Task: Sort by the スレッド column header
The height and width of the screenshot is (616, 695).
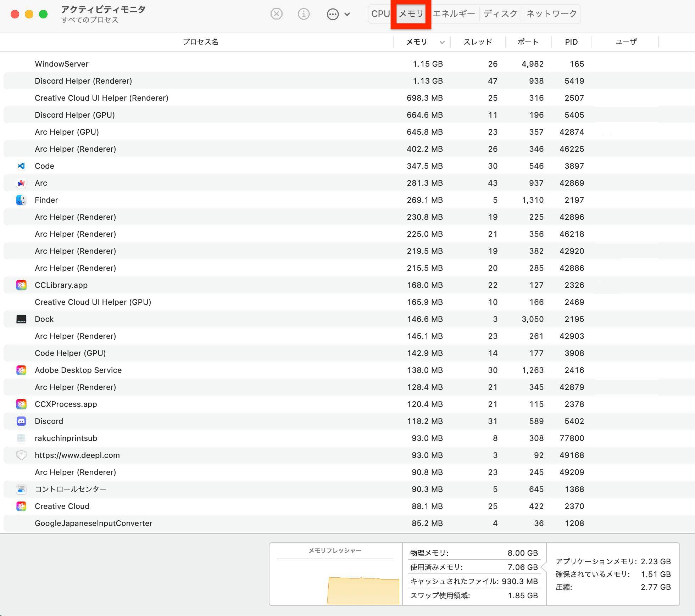Action: (x=478, y=42)
